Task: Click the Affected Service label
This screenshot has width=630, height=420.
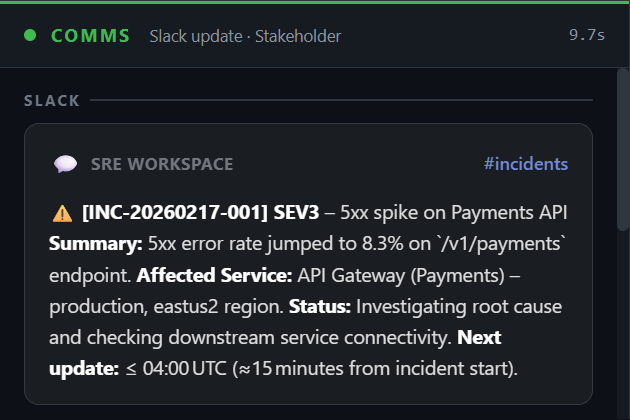Action: (214, 275)
